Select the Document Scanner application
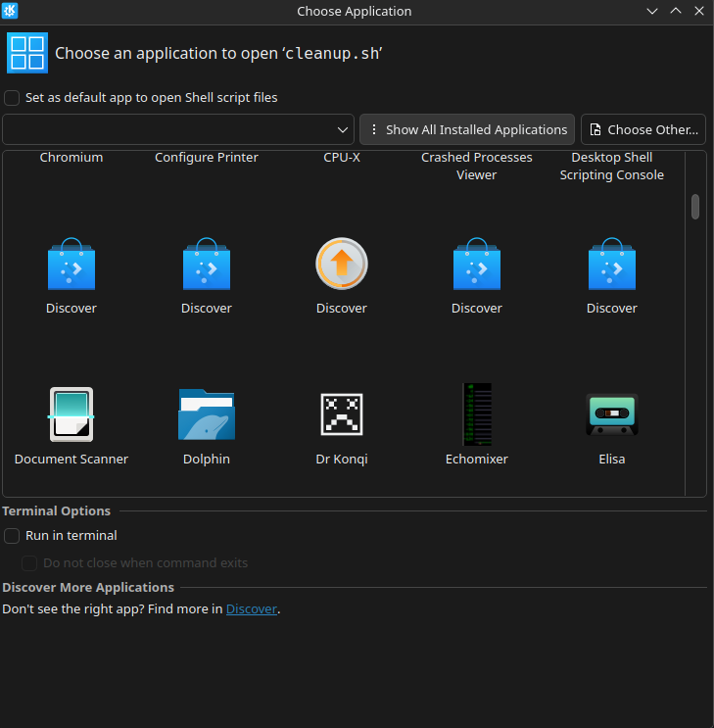The width and height of the screenshot is (714, 728). (x=71, y=414)
